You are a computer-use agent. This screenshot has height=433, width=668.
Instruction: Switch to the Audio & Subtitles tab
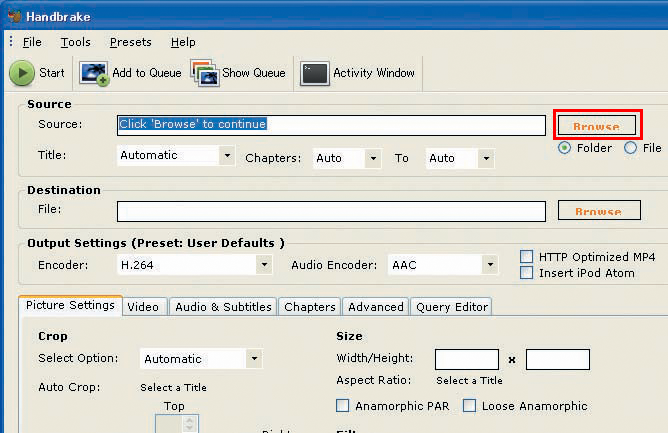tap(223, 307)
